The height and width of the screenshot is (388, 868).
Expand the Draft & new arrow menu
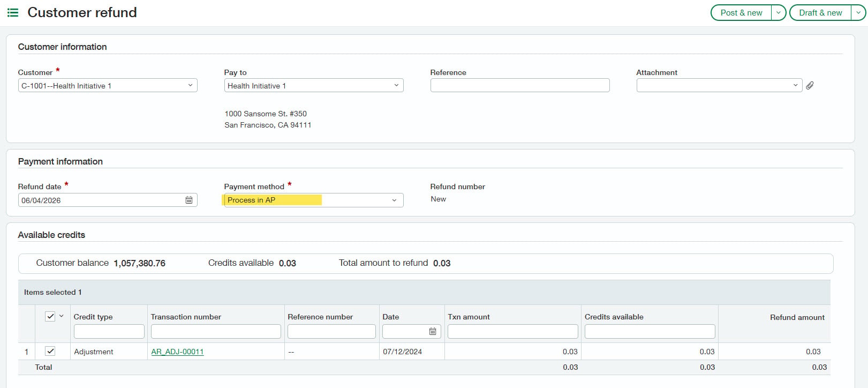coord(858,12)
